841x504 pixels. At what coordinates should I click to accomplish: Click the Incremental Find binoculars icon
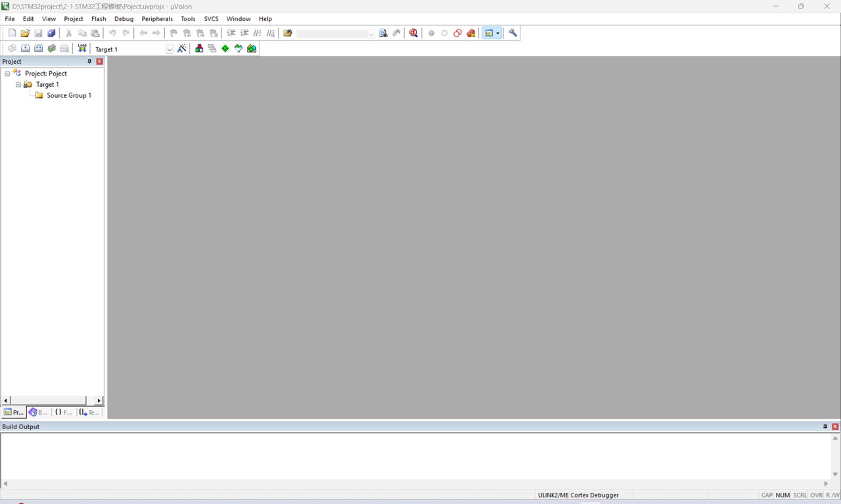(396, 33)
